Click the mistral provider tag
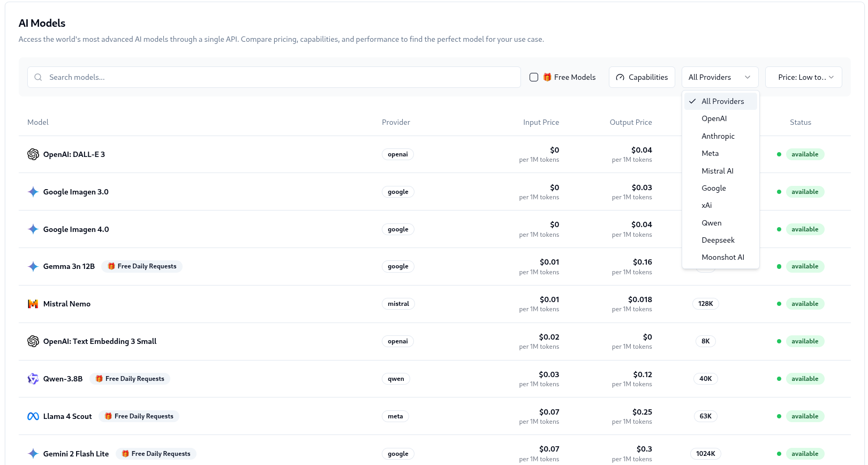This screenshot has height=465, width=868. click(x=398, y=304)
